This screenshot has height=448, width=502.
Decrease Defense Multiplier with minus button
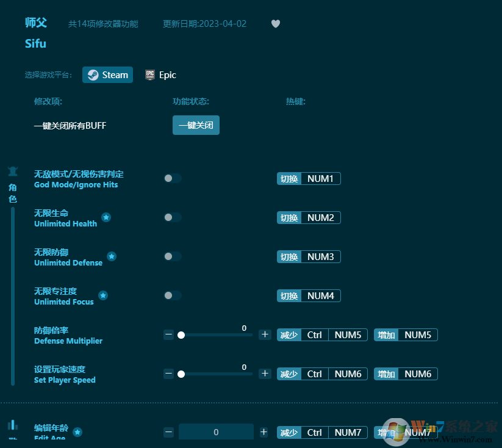(x=168, y=334)
